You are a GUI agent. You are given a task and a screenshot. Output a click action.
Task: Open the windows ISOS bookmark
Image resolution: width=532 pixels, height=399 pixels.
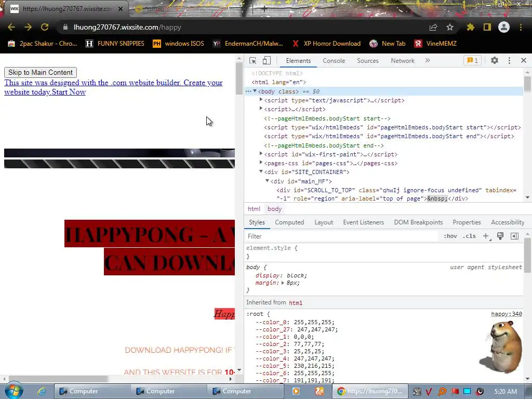(x=179, y=44)
